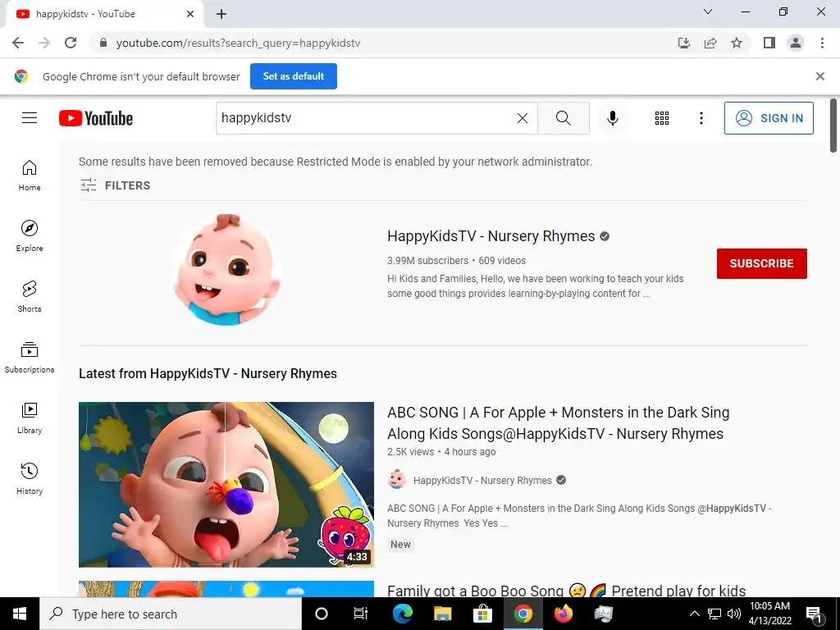This screenshot has width=840, height=630.
Task: Open Shorts in the sidebar
Action: 30,297
